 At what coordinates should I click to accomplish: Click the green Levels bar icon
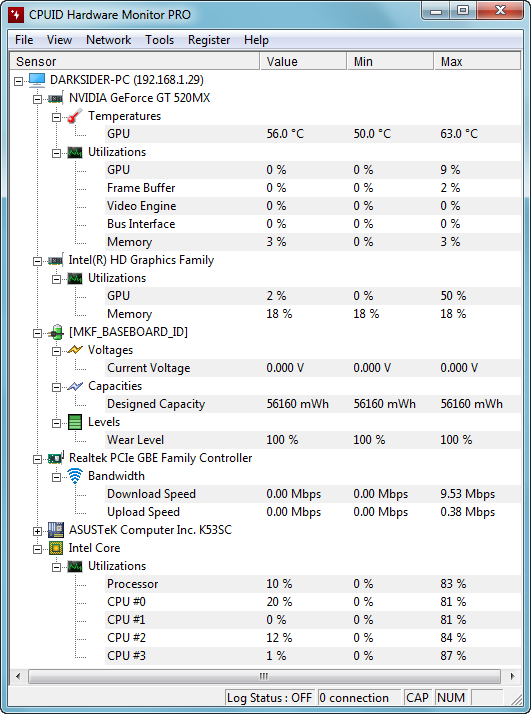75,422
